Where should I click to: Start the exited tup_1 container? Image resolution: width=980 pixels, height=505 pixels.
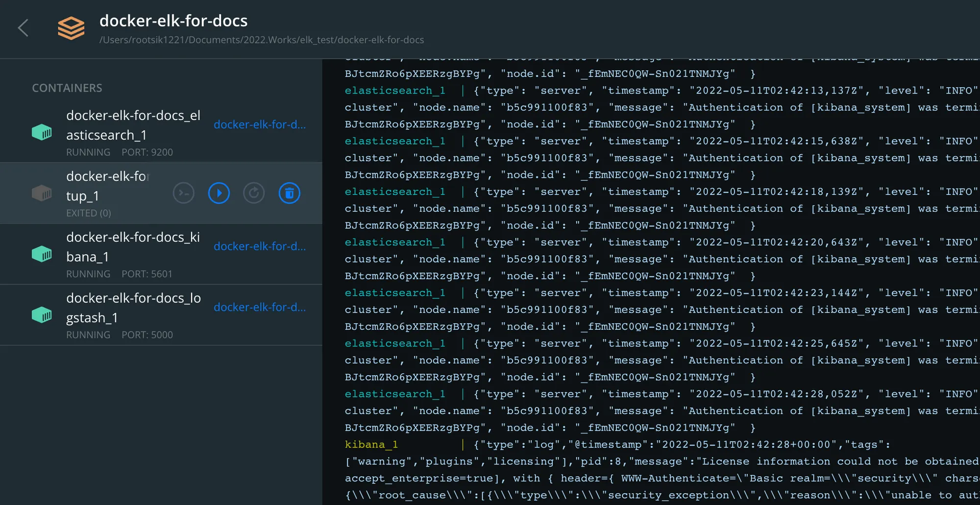click(219, 193)
